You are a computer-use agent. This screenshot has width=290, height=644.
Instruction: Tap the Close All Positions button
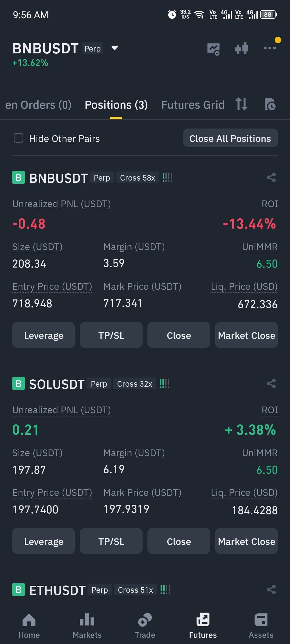click(230, 138)
